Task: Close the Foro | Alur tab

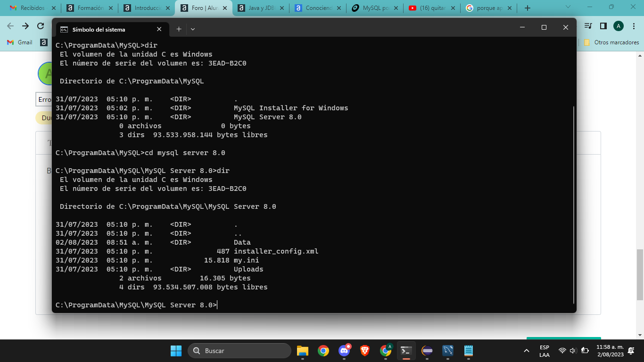Action: click(224, 8)
